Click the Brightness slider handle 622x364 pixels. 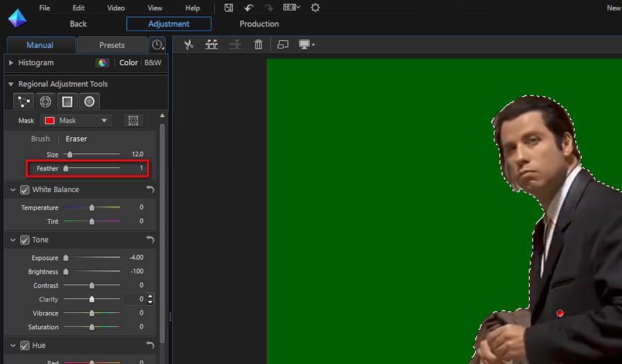[66, 272]
